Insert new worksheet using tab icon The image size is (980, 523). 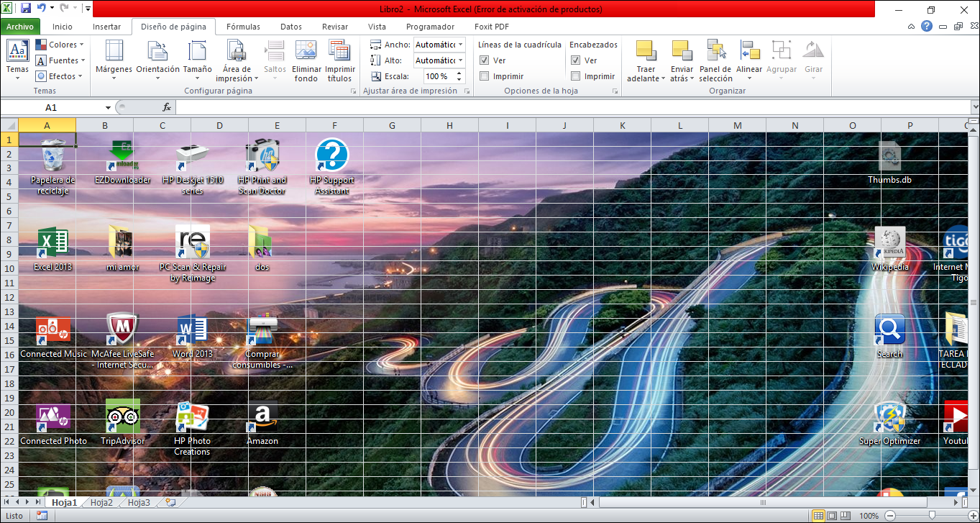[170, 503]
